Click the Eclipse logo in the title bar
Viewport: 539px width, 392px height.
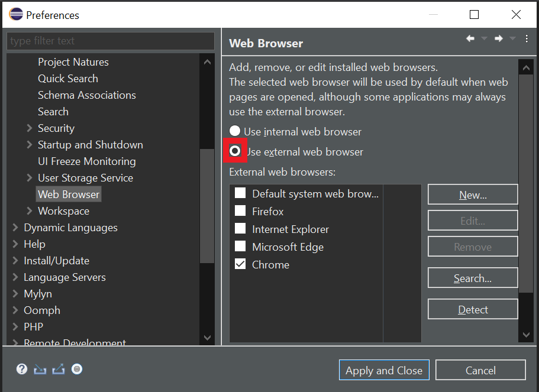[x=15, y=14]
